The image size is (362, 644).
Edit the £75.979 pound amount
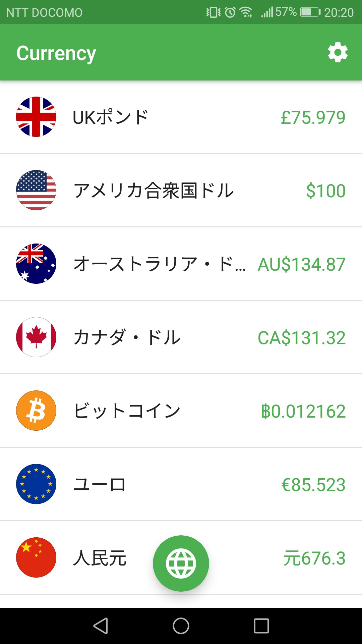click(x=313, y=117)
